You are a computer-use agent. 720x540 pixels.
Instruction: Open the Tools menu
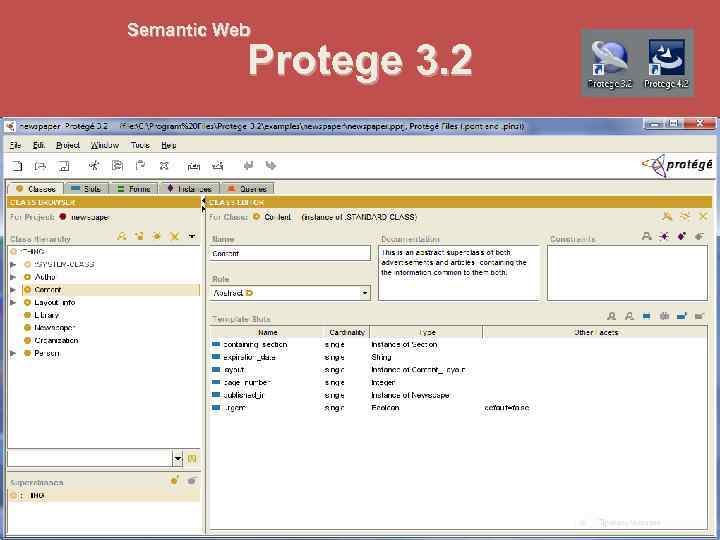tap(140, 145)
